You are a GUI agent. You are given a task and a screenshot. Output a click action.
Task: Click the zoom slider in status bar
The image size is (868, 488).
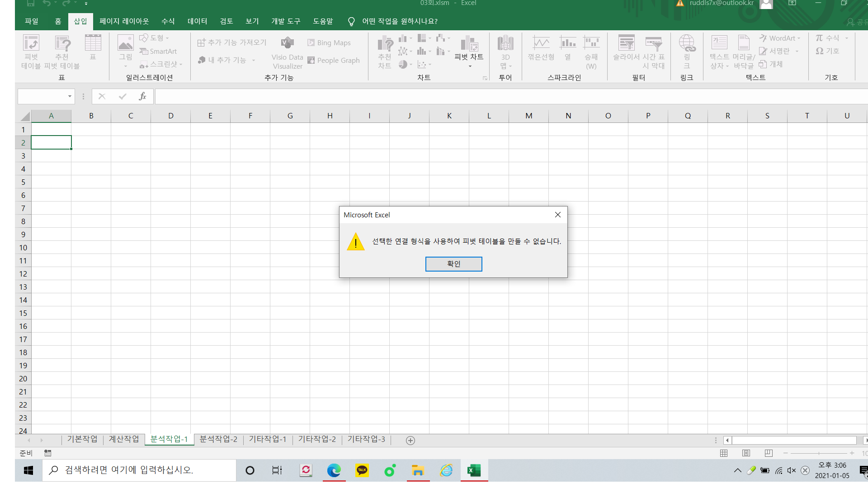click(819, 453)
